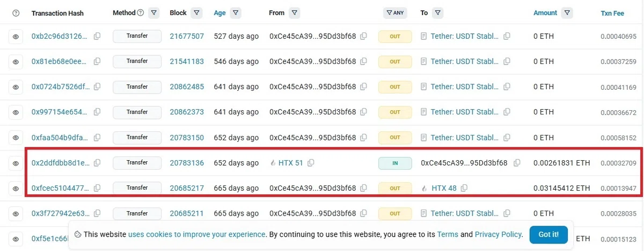Copy Tether address in block 20862373 row

coord(507,112)
